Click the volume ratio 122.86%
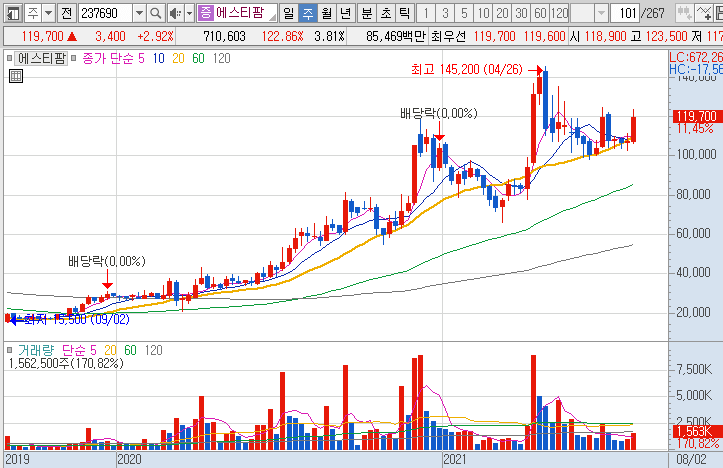 [282, 36]
